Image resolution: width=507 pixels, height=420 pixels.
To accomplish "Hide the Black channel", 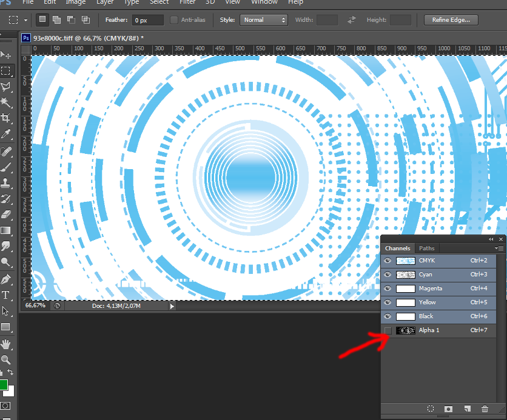I will pos(388,316).
